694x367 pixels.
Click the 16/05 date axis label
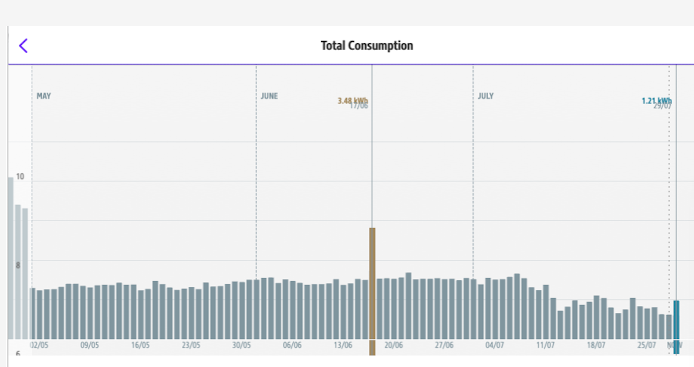click(140, 345)
